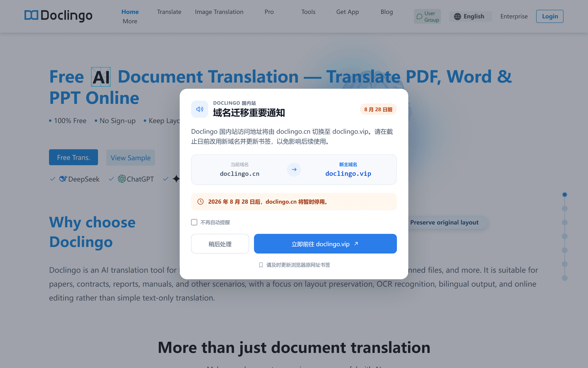The image size is (588, 368).
Task: Open the User Group button
Action: click(428, 16)
